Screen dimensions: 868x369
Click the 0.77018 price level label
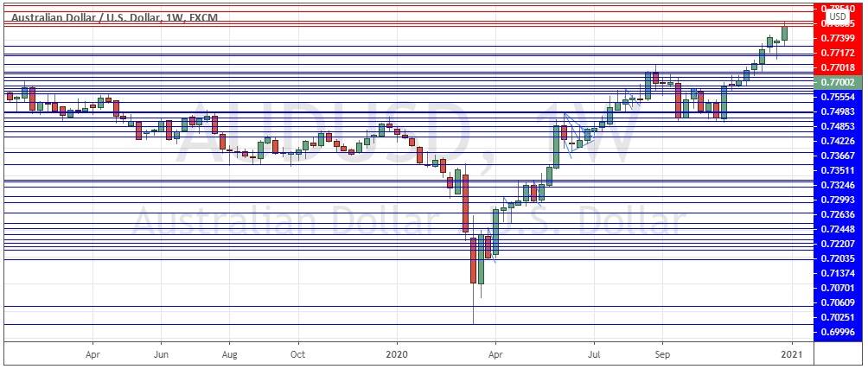click(x=839, y=67)
